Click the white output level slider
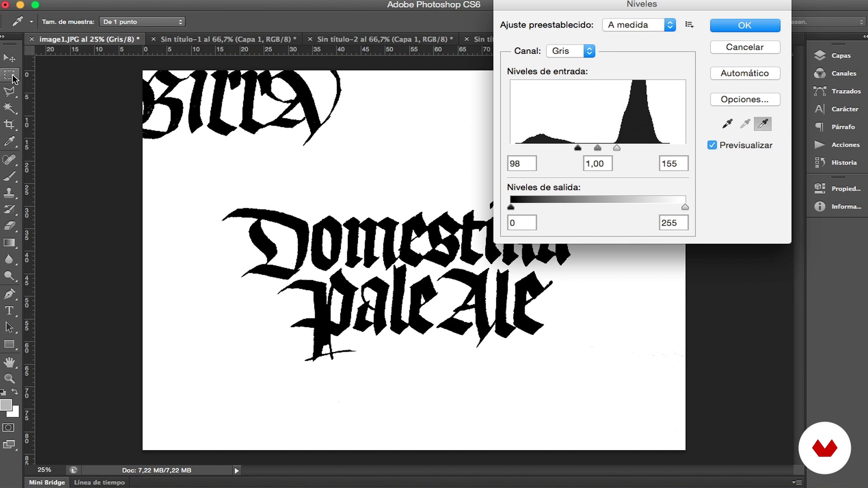 (685, 207)
